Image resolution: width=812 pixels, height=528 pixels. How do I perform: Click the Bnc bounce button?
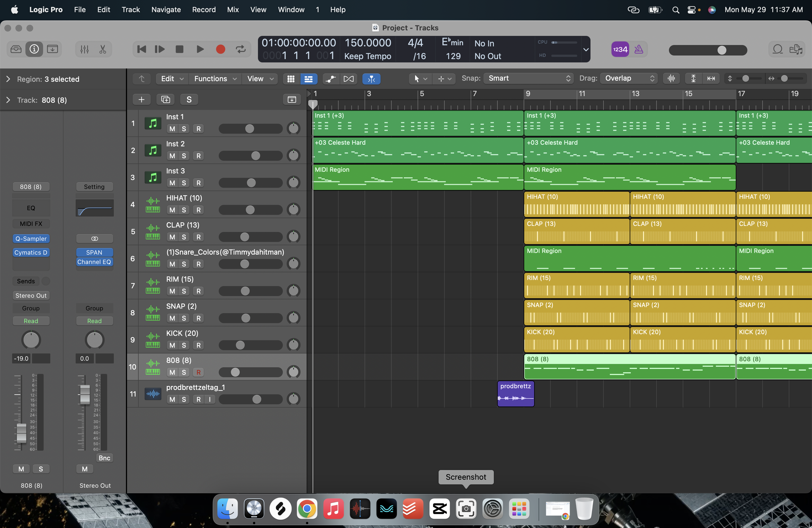coord(104,458)
